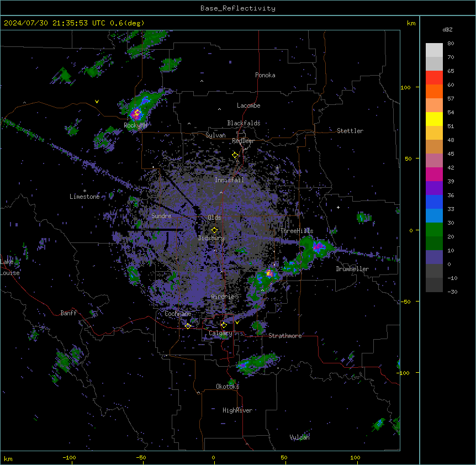Click the Lacombe city label
Screen dimensions: 476x465
tap(248, 105)
